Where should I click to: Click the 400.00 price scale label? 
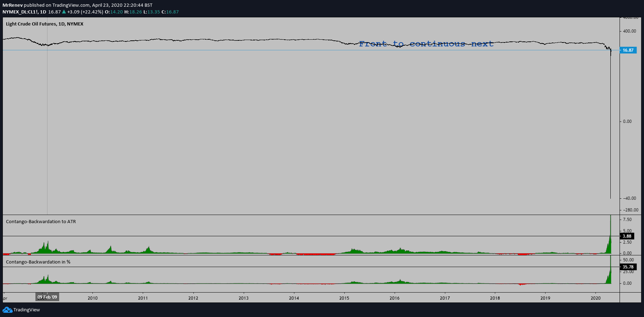coord(629,31)
